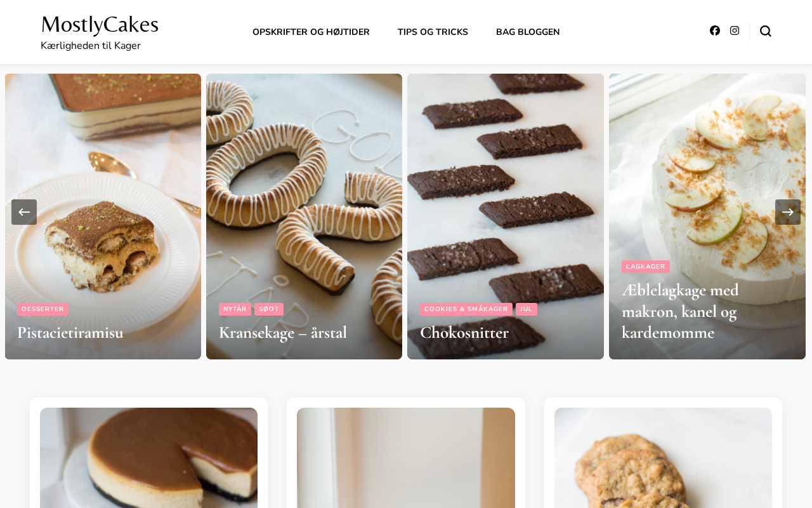
Task: Advance to next carousel slide
Action: pos(788,212)
